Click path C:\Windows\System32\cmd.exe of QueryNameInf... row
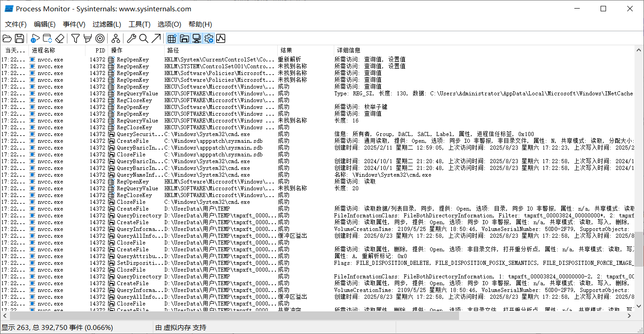The height and width of the screenshot is (334, 644). tap(207, 175)
